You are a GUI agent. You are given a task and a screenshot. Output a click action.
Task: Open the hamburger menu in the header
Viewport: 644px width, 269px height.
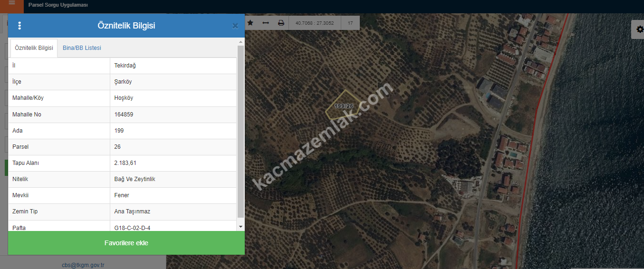[12, 4]
